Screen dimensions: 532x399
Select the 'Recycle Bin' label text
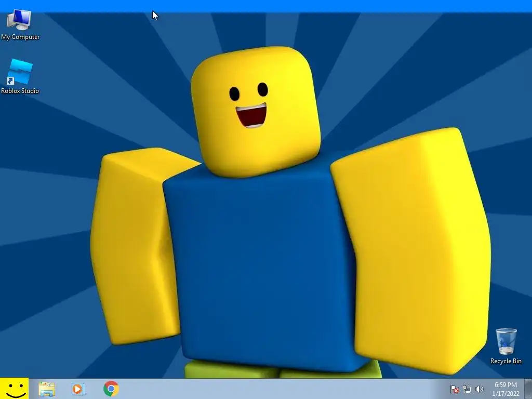click(x=506, y=361)
